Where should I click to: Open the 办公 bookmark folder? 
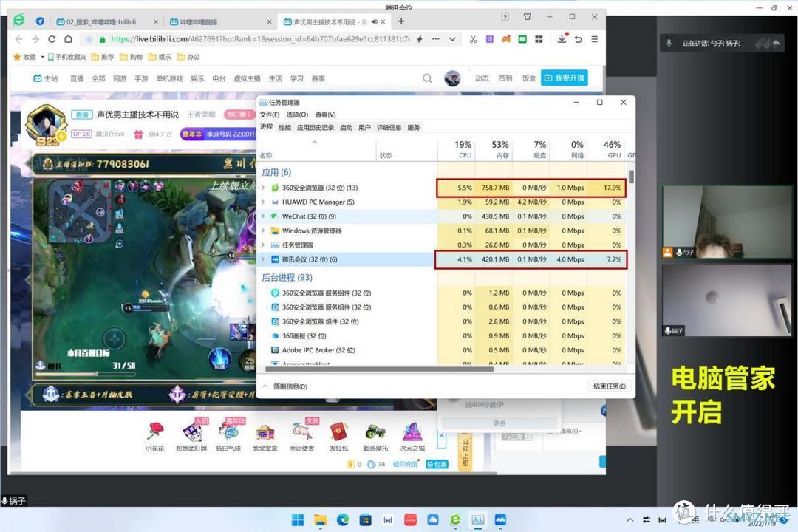click(188, 57)
